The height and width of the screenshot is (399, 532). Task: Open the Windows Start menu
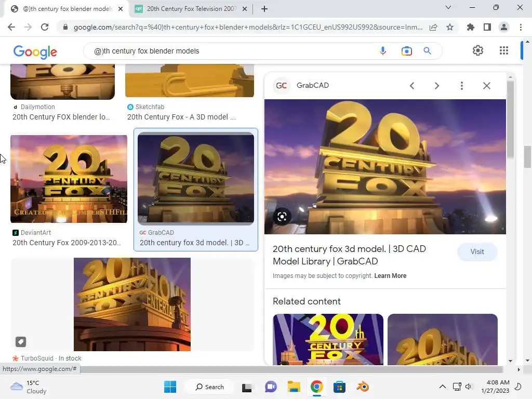pos(170,387)
